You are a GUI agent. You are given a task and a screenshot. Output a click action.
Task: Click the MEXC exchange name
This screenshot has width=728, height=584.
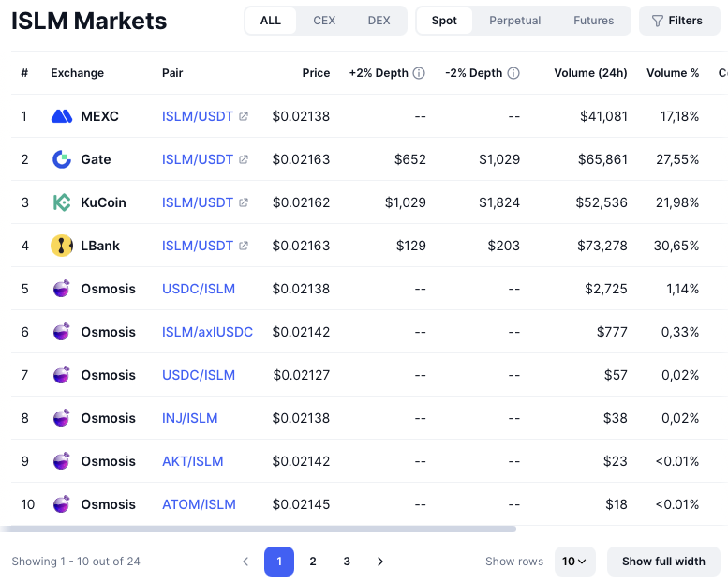pyautogui.click(x=100, y=116)
